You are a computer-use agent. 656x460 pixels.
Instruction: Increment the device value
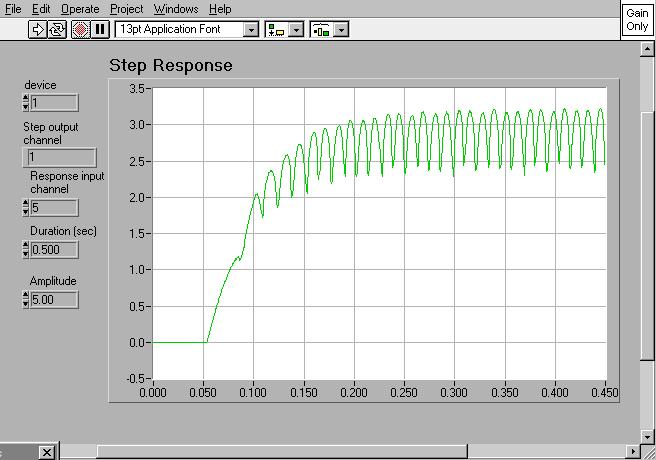pyautogui.click(x=26, y=99)
